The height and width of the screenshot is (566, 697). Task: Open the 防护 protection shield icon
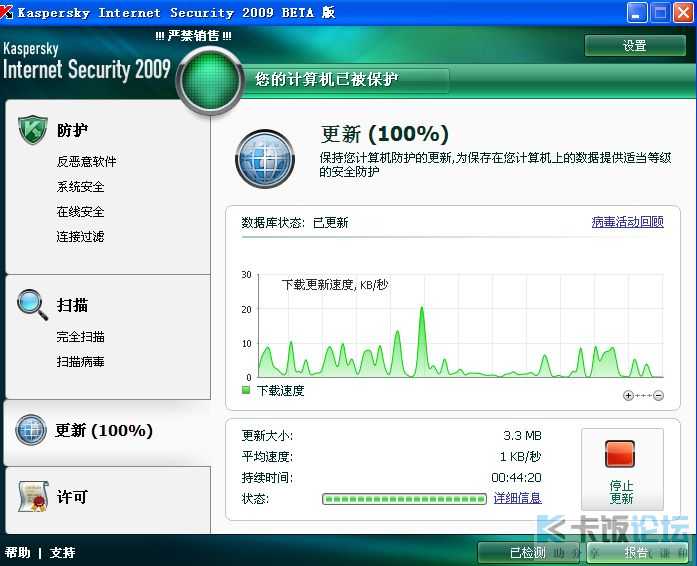point(32,130)
